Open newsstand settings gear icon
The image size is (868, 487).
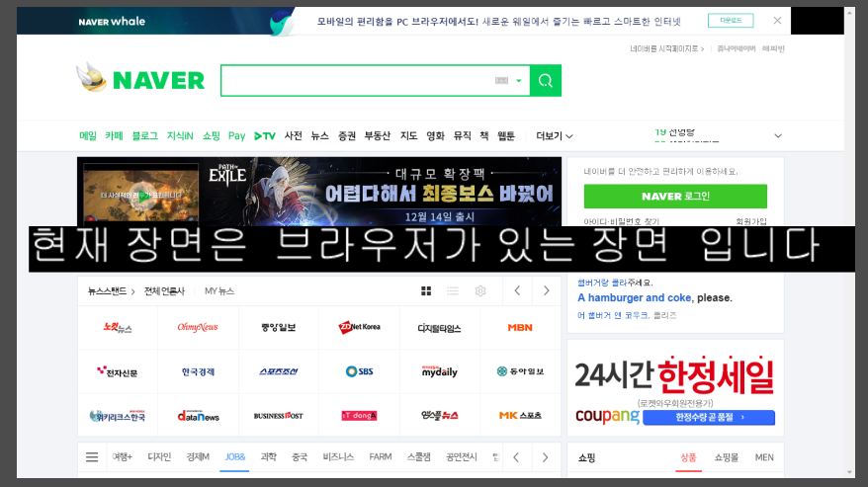(x=479, y=291)
